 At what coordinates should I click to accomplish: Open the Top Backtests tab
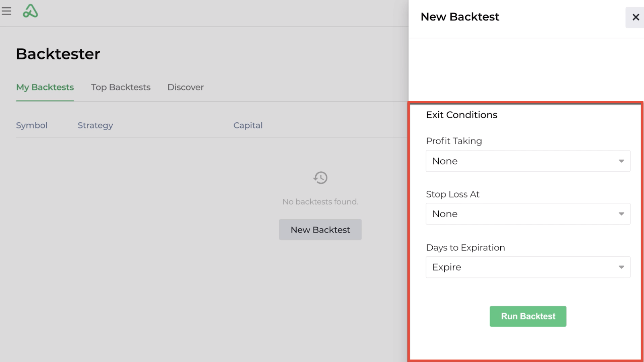point(121,87)
